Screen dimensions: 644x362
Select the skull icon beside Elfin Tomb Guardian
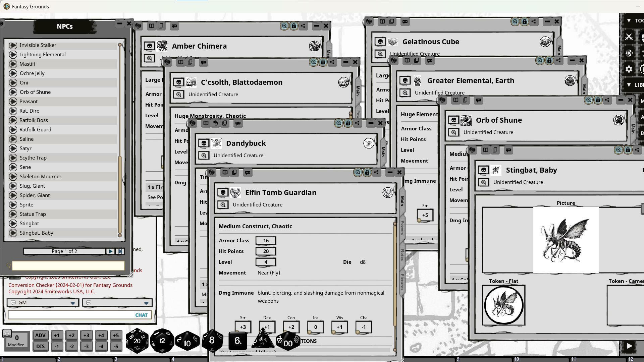[x=222, y=192]
